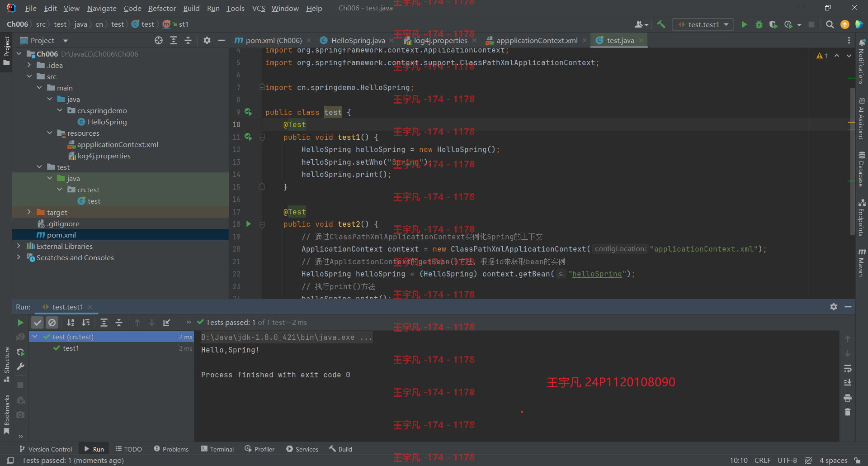Viewport: 868px width, 466px height.
Task: Clear console with trash icon
Action: click(x=848, y=412)
